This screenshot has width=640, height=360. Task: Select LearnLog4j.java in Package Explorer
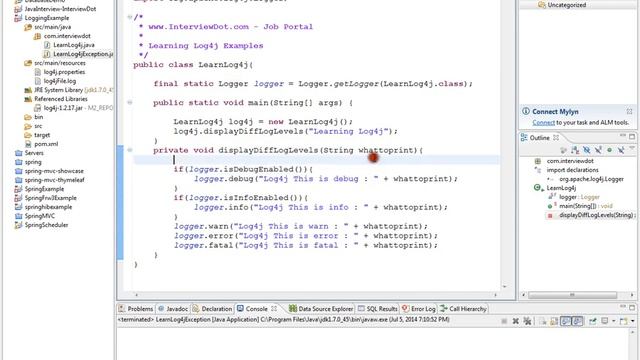(73, 45)
